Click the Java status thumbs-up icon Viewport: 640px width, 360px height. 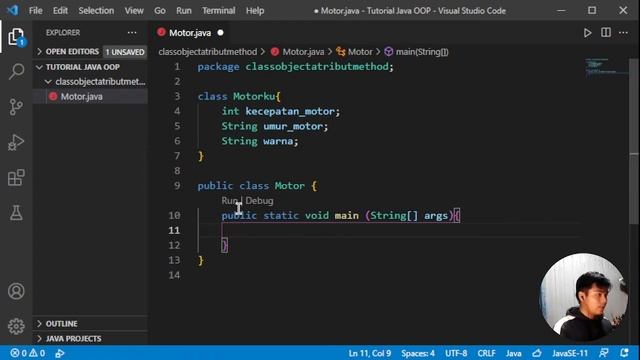pos(537,353)
